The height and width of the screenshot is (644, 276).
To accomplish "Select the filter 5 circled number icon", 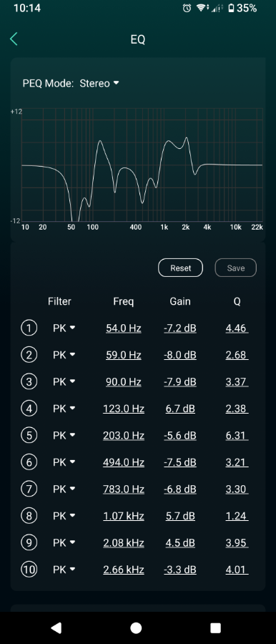I will (x=29, y=435).
